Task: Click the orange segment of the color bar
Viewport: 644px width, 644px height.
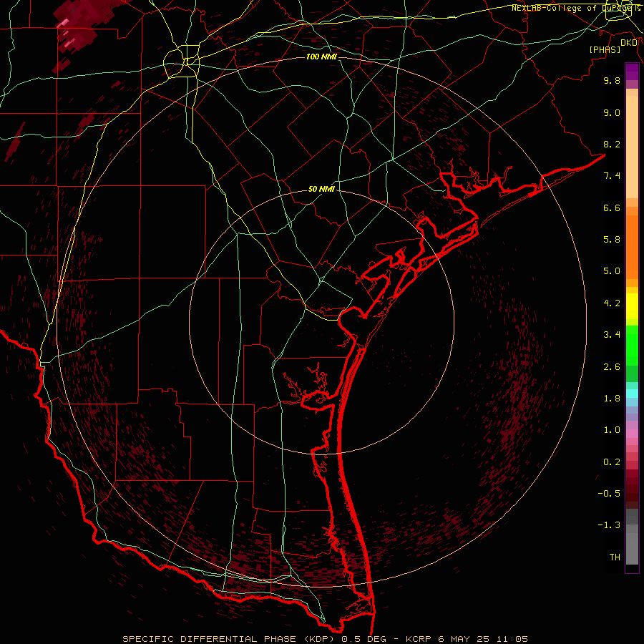Action: (632, 246)
